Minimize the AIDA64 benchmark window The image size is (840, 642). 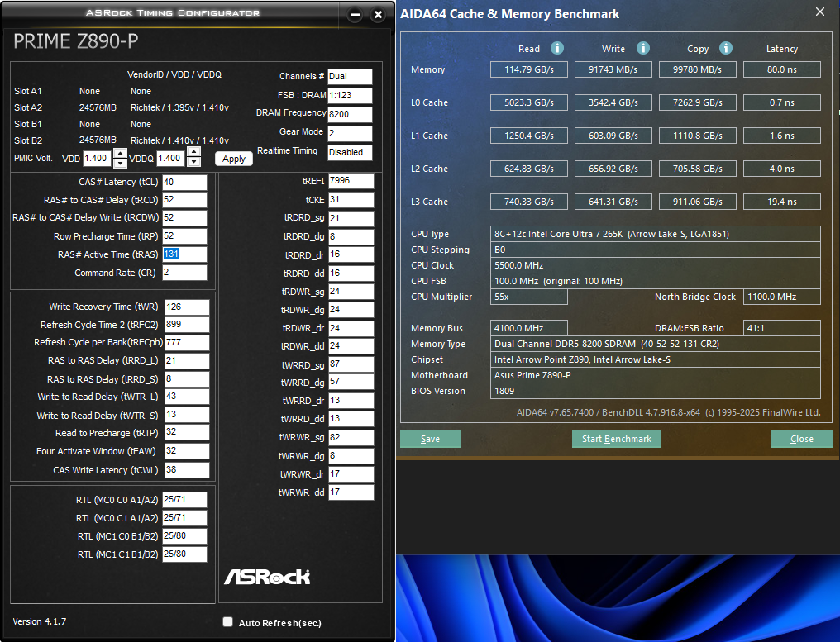(x=782, y=12)
